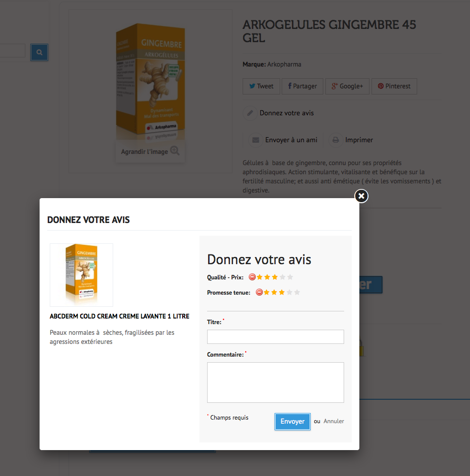Reset Qualité - Prix rating with red minus icon
The image size is (470, 476).
tap(252, 277)
